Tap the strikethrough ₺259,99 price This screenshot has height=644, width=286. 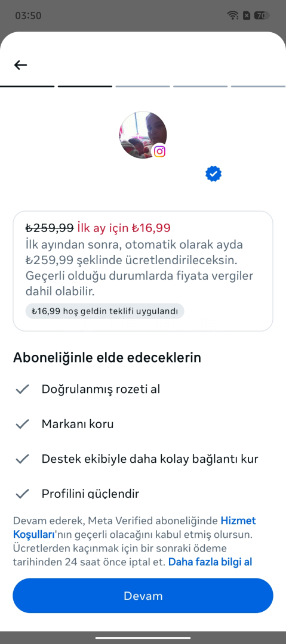[50, 228]
